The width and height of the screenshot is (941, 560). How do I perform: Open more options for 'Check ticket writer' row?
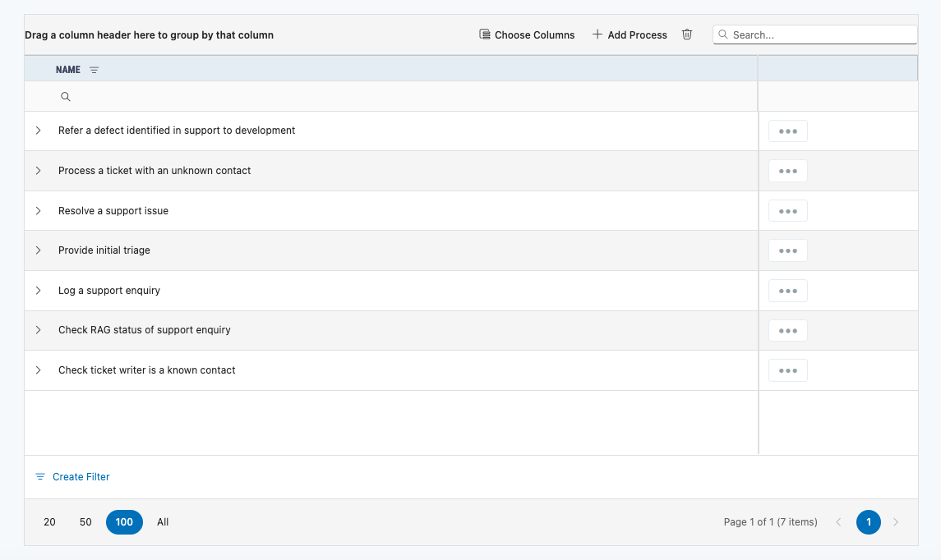[788, 370]
